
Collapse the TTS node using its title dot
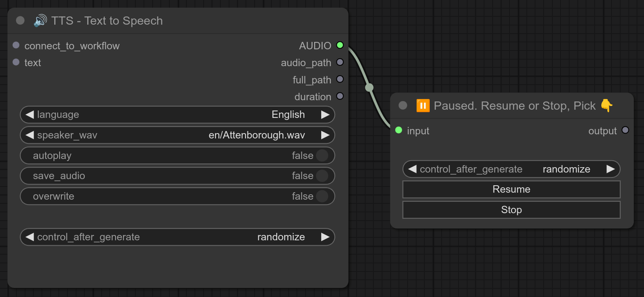click(20, 21)
